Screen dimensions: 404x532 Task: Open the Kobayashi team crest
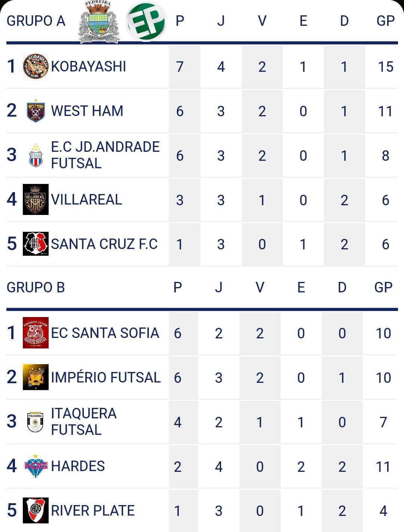[36, 66]
